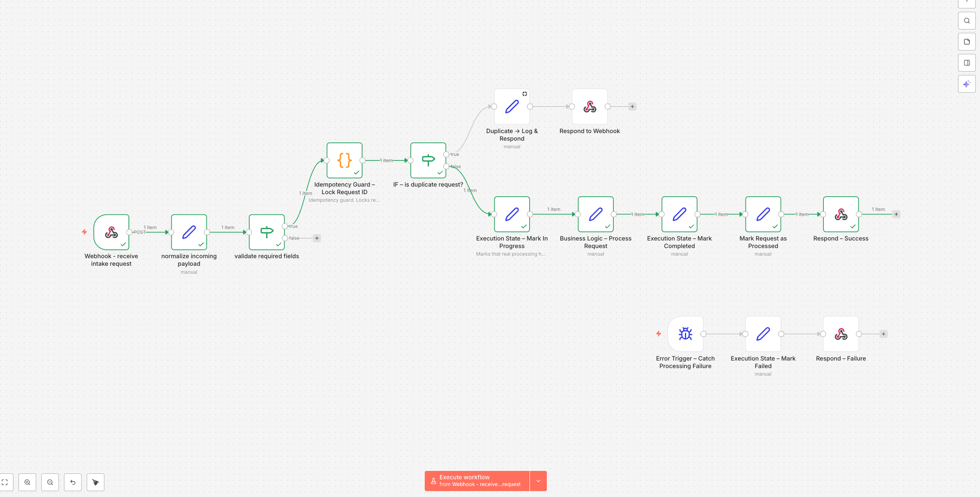Select the normalize incoming payload node
980x497 pixels.
point(189,232)
